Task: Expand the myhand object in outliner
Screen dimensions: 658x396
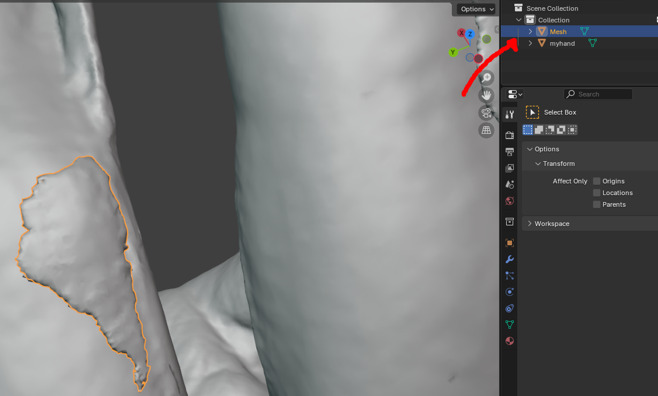Action: (x=530, y=43)
